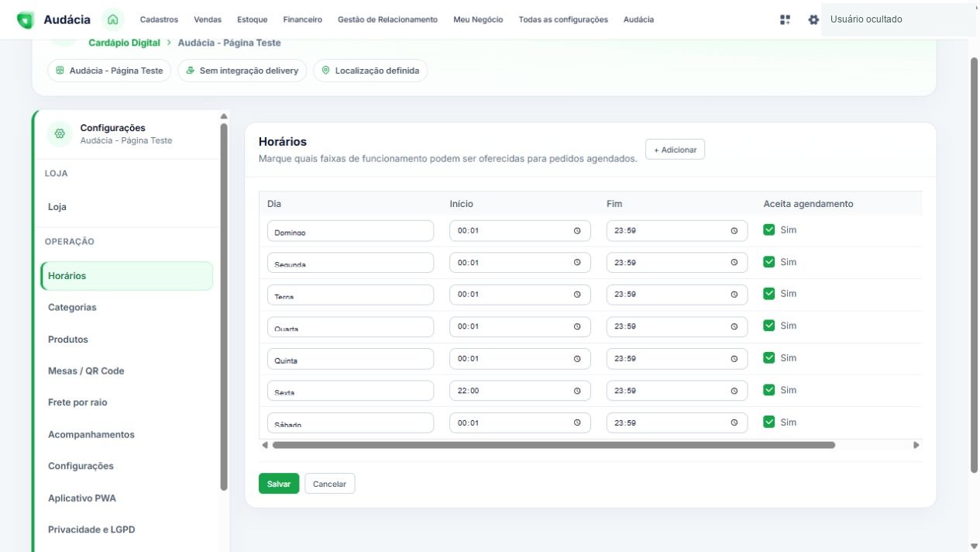This screenshot has width=980, height=552.
Task: Expand the Financeiro menu
Action: point(303,19)
